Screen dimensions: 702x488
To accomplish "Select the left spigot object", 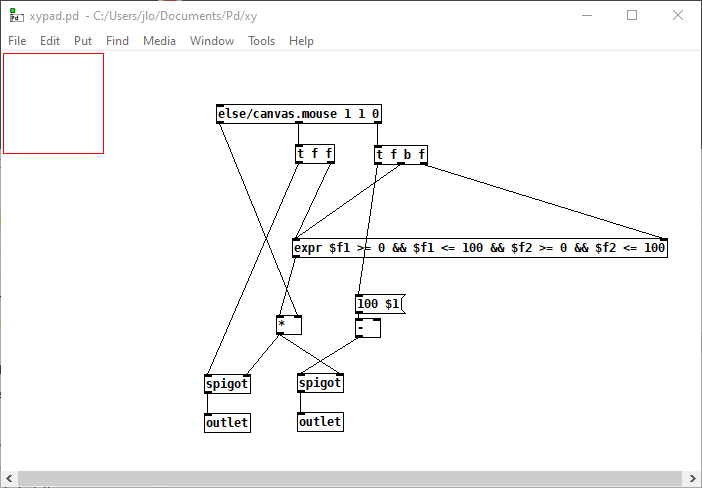I will [x=226, y=383].
